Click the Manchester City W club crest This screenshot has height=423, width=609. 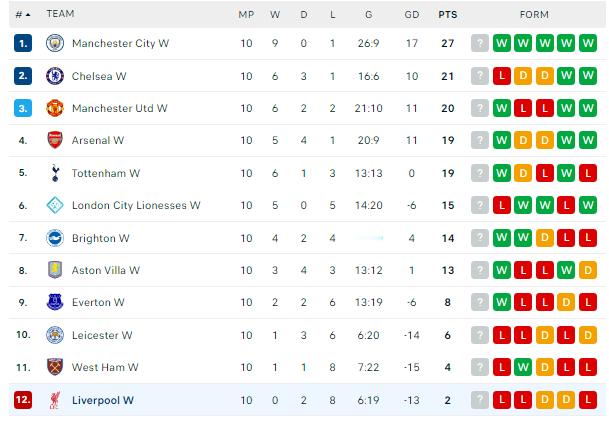coord(55,44)
